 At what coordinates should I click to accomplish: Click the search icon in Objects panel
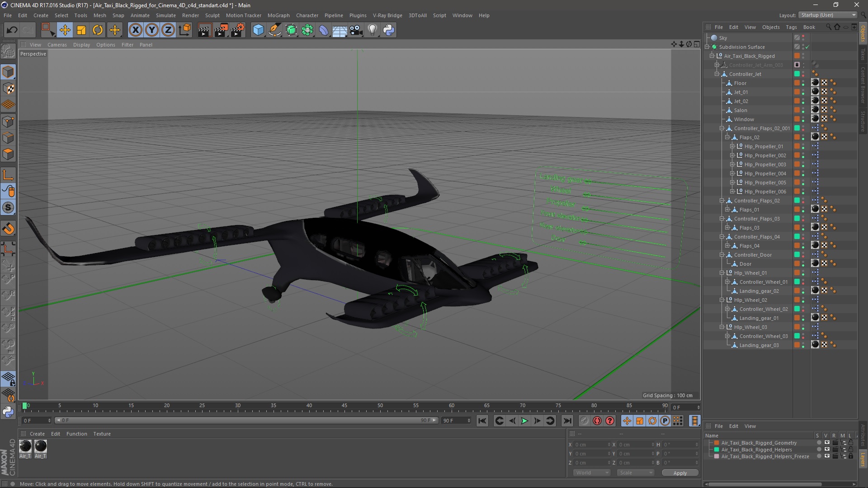(828, 27)
